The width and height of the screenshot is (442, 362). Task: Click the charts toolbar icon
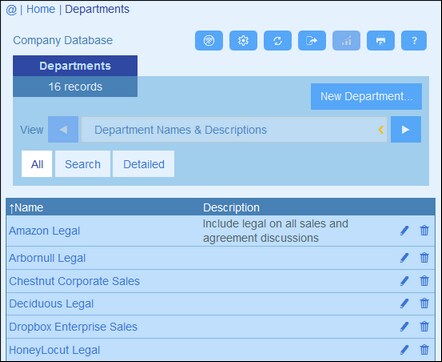click(x=346, y=41)
